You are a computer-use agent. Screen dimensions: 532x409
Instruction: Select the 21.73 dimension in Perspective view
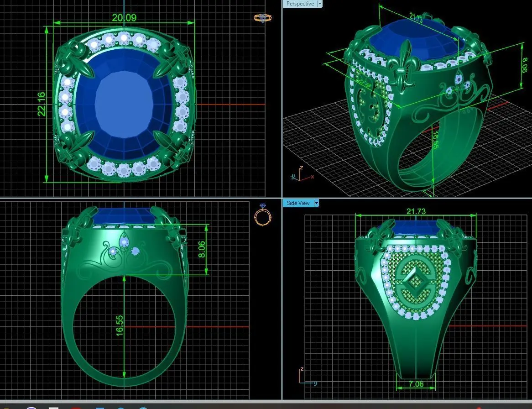click(x=416, y=18)
